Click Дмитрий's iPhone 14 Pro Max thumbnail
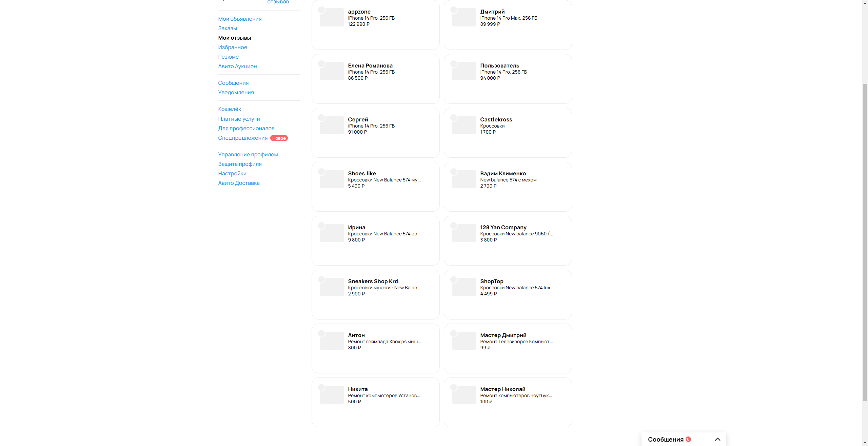Viewport: 868px width, 446px height. click(464, 18)
